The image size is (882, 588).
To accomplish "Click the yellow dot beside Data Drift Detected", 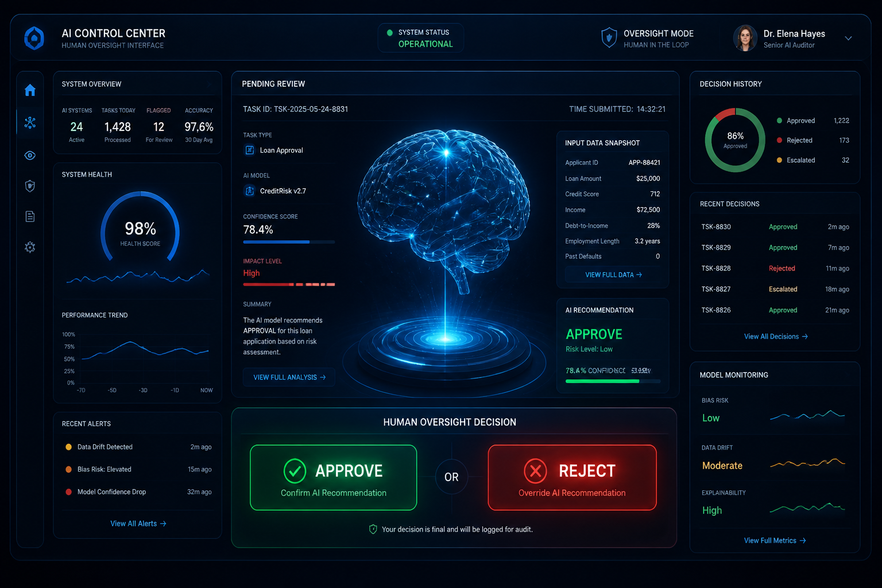I will click(69, 447).
